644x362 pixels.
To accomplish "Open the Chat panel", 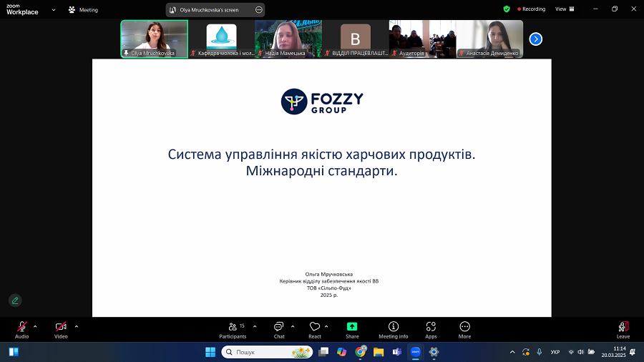I will coord(279,330).
